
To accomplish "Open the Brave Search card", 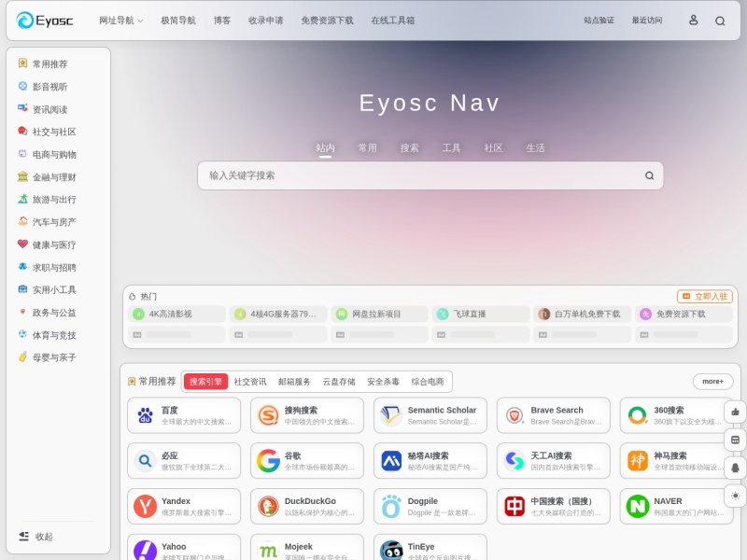I will [x=553, y=415].
